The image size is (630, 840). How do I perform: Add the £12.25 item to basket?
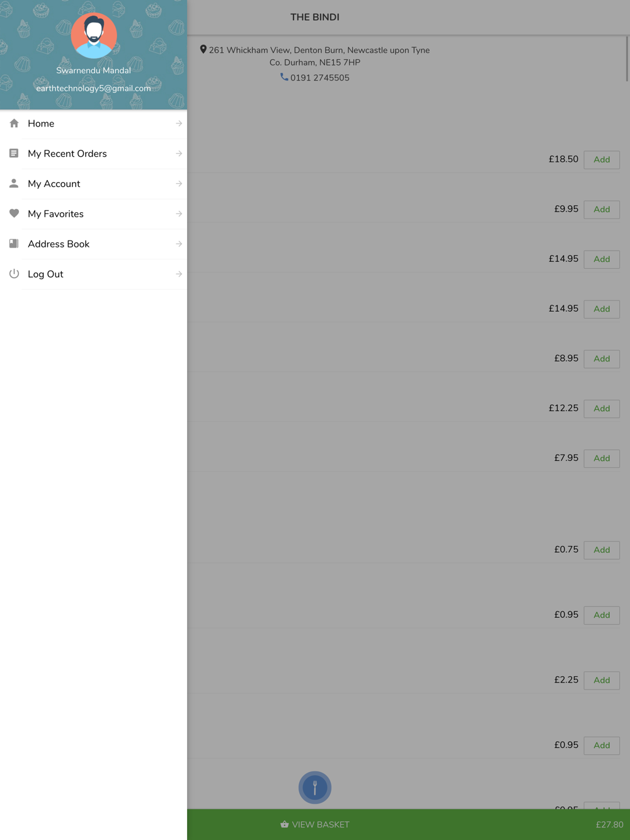pos(602,408)
